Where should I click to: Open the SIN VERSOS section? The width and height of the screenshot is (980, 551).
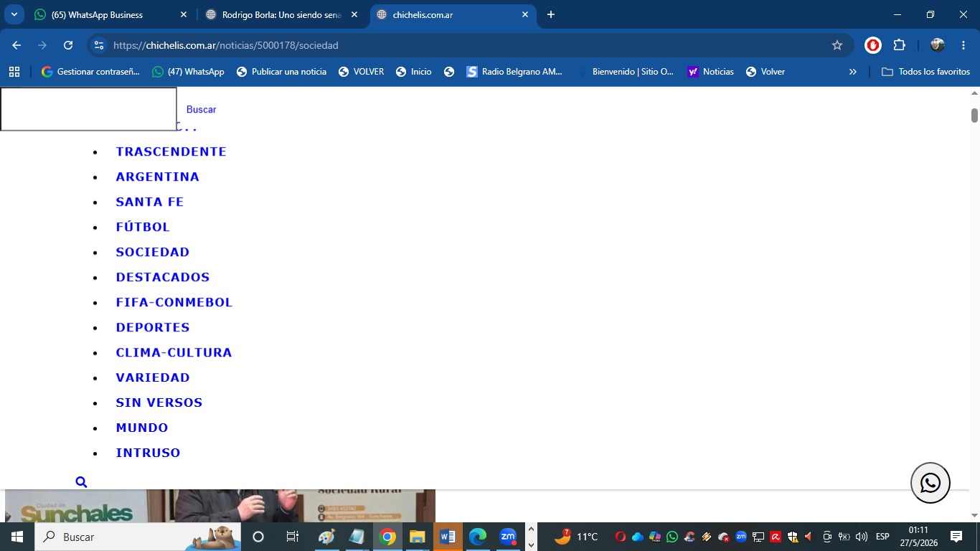click(x=159, y=402)
